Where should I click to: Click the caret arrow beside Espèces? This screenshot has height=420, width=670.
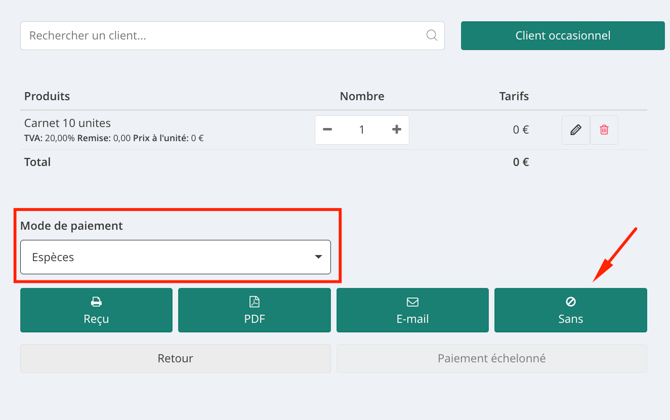coord(318,257)
